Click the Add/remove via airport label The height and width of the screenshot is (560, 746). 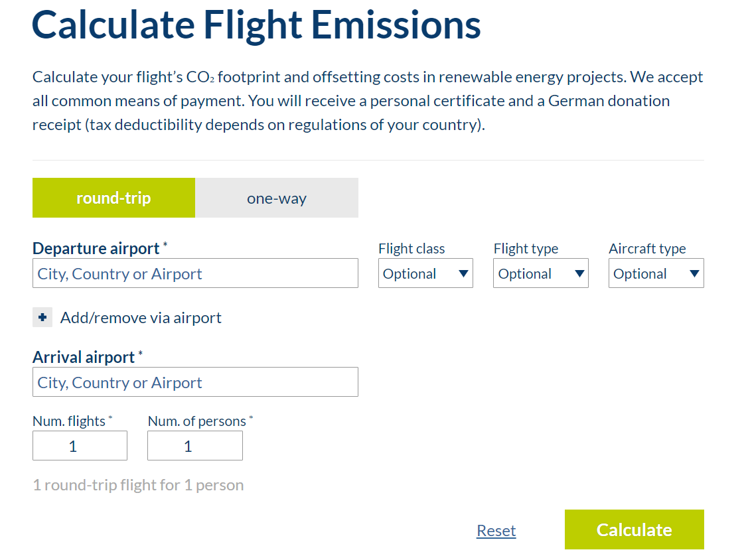click(x=141, y=317)
